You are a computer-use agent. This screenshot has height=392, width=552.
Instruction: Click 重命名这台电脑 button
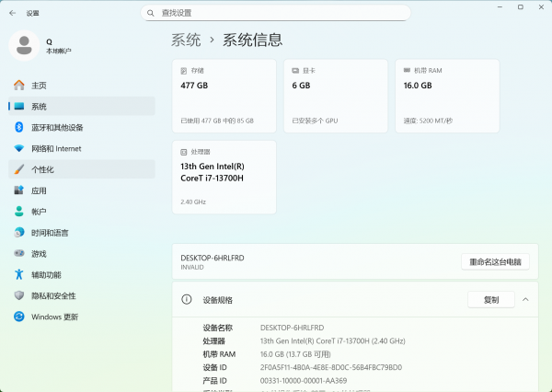coord(495,261)
